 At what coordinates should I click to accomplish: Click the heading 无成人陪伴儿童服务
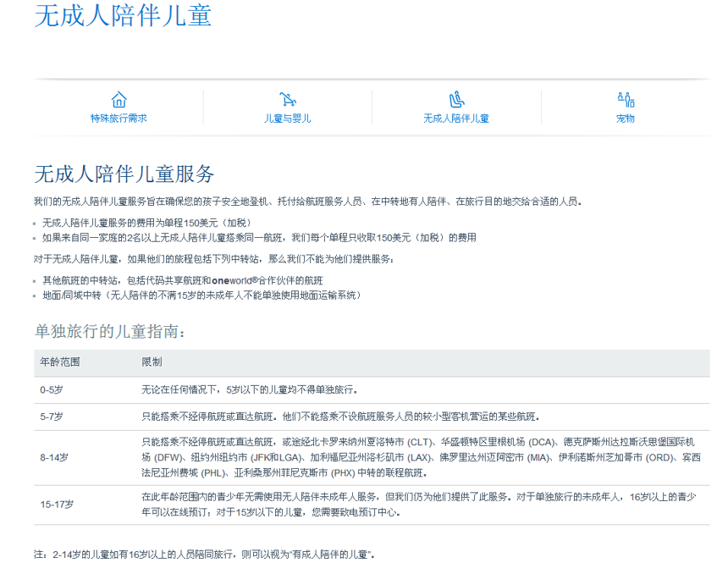(x=124, y=174)
